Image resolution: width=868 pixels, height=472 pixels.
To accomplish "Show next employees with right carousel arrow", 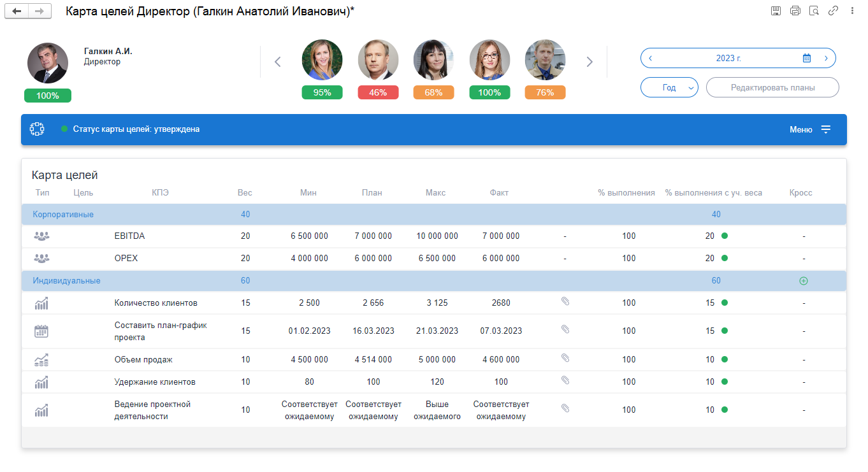I will click(590, 62).
